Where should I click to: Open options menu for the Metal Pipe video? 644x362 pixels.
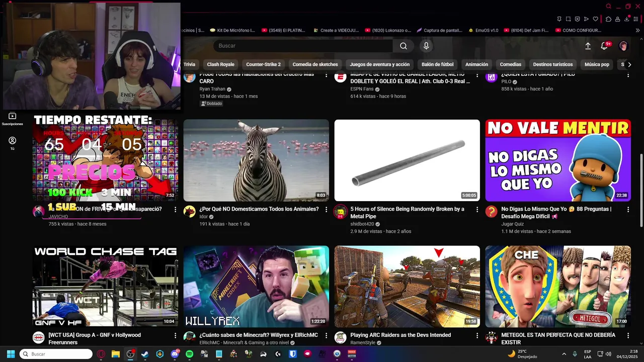point(477,209)
